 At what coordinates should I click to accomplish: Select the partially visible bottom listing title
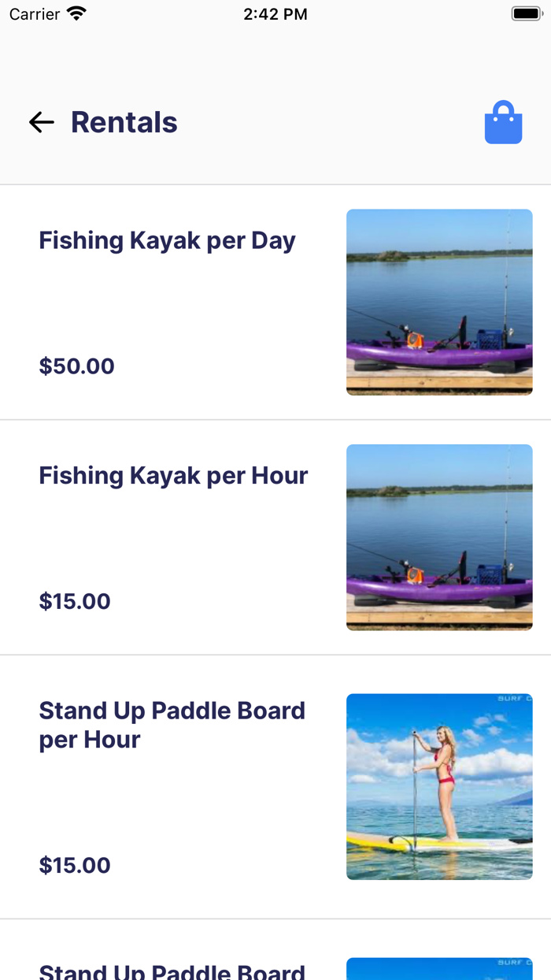coord(172,972)
